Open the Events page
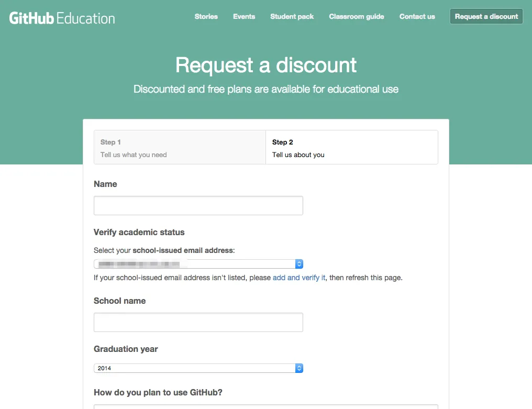 244,17
